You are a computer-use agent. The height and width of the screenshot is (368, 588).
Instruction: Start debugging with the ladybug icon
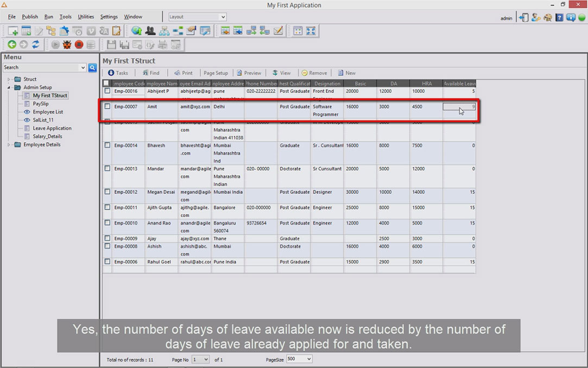click(x=67, y=45)
